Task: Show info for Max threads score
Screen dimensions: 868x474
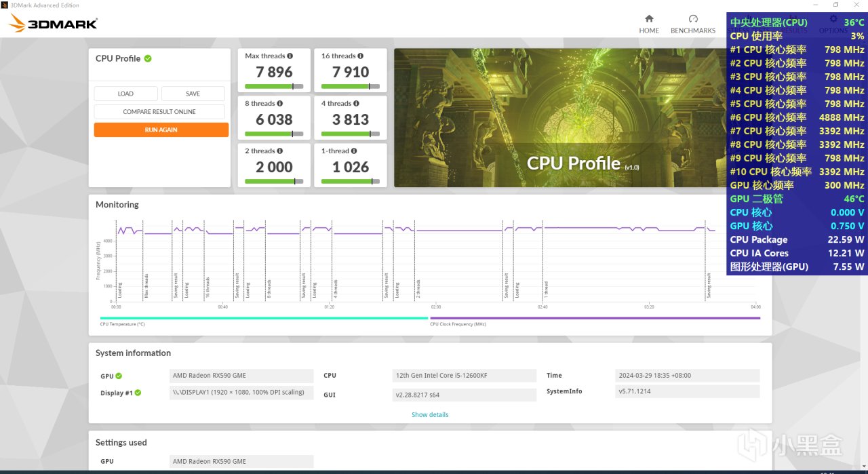Action: coord(290,56)
